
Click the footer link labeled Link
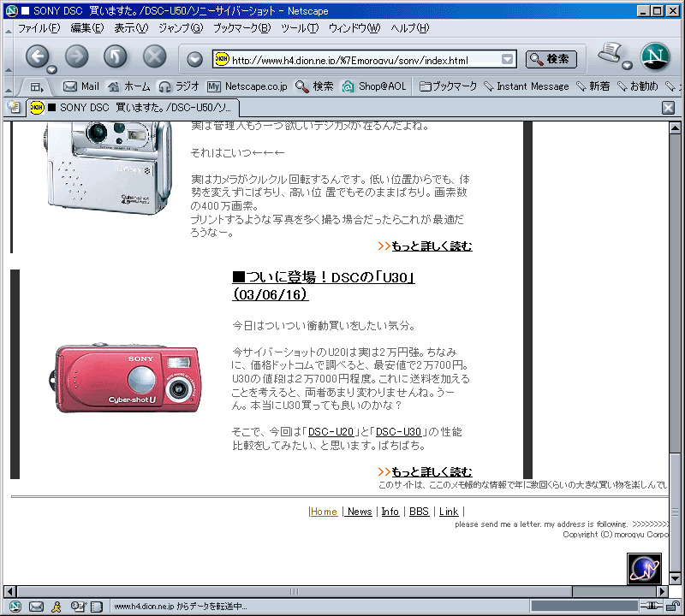tap(449, 512)
